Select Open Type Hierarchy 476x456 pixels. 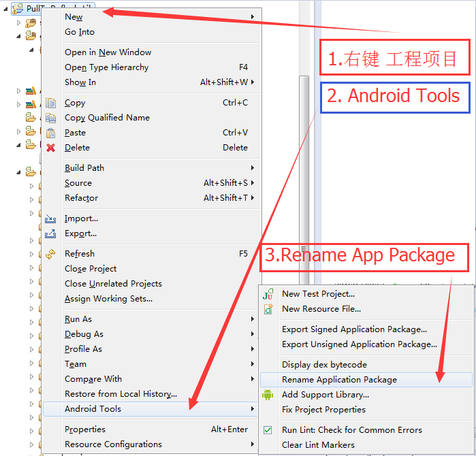(152, 67)
